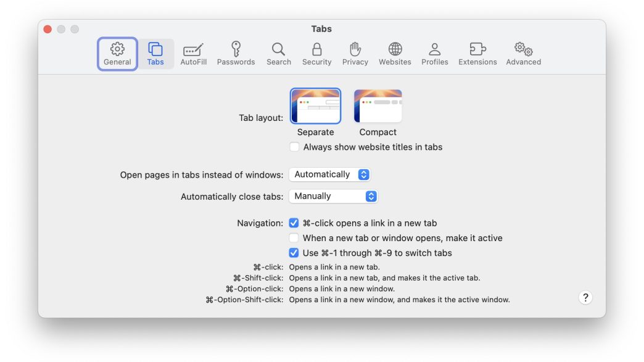This screenshot has height=362, width=644.
Task: Click the Search magnifying glass icon
Action: [x=278, y=49]
